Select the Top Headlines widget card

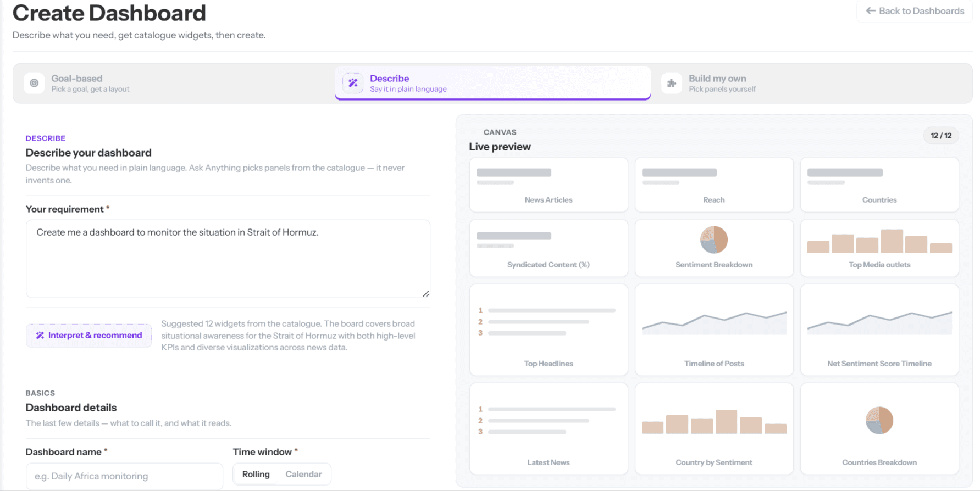[x=549, y=330]
